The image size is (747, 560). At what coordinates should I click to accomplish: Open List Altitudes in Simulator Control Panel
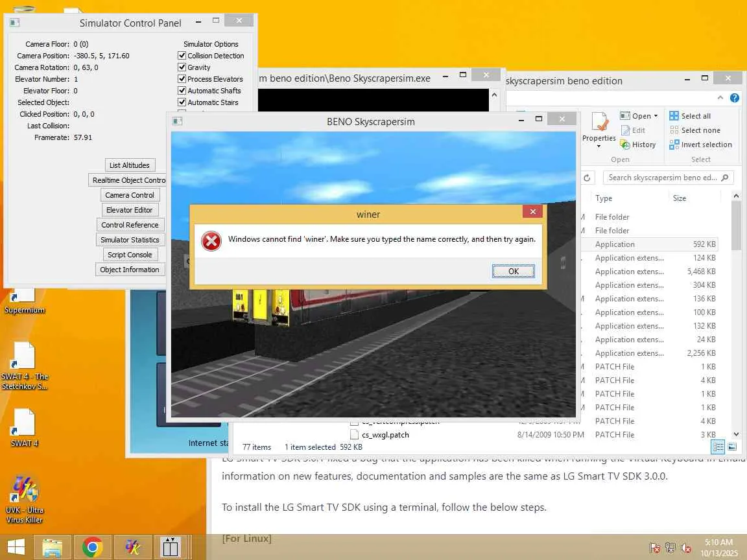(x=130, y=165)
